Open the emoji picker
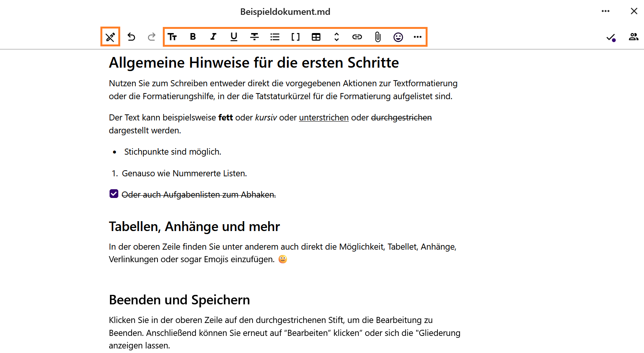 point(398,37)
